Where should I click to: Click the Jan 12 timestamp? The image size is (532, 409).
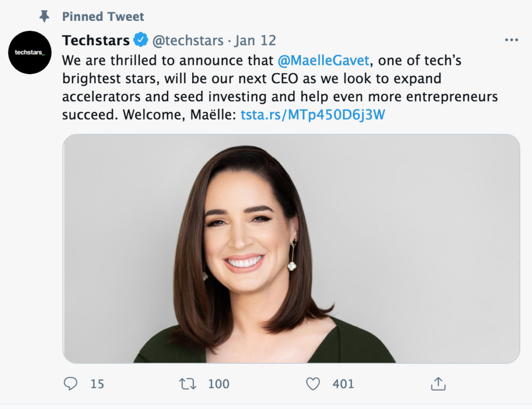click(255, 40)
